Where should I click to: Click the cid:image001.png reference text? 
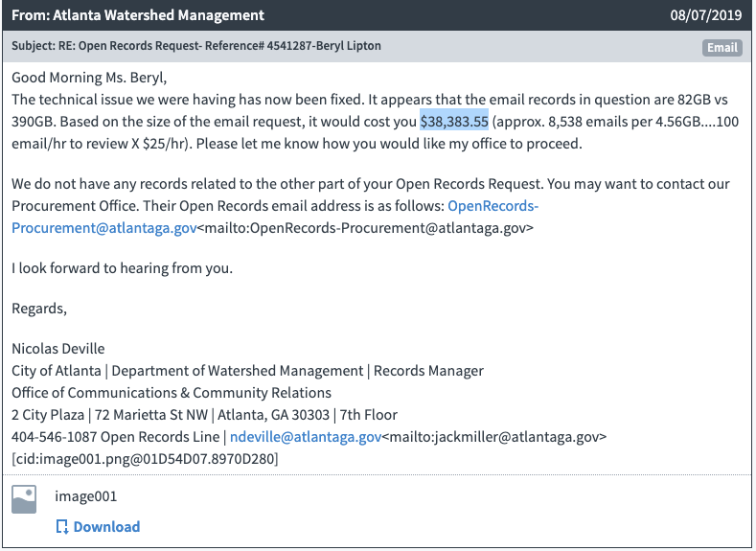coord(145,458)
